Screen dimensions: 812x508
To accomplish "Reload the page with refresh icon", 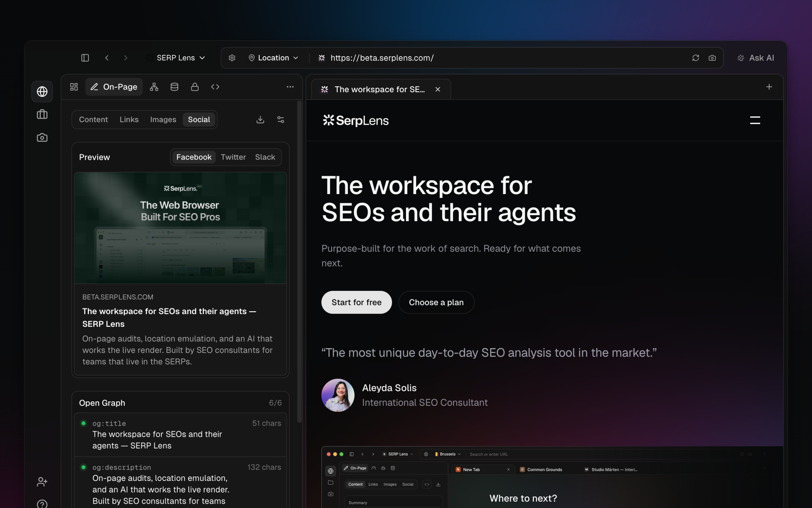I will click(696, 58).
